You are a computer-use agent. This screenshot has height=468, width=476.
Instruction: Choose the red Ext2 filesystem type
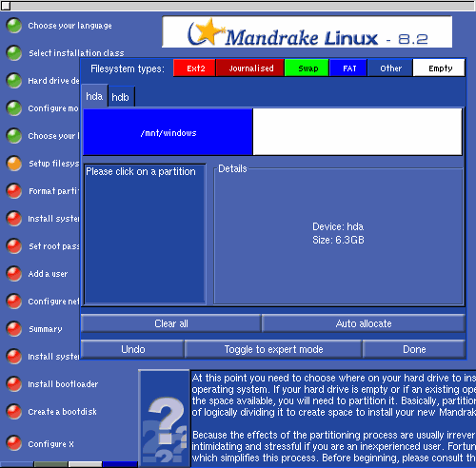click(x=194, y=68)
